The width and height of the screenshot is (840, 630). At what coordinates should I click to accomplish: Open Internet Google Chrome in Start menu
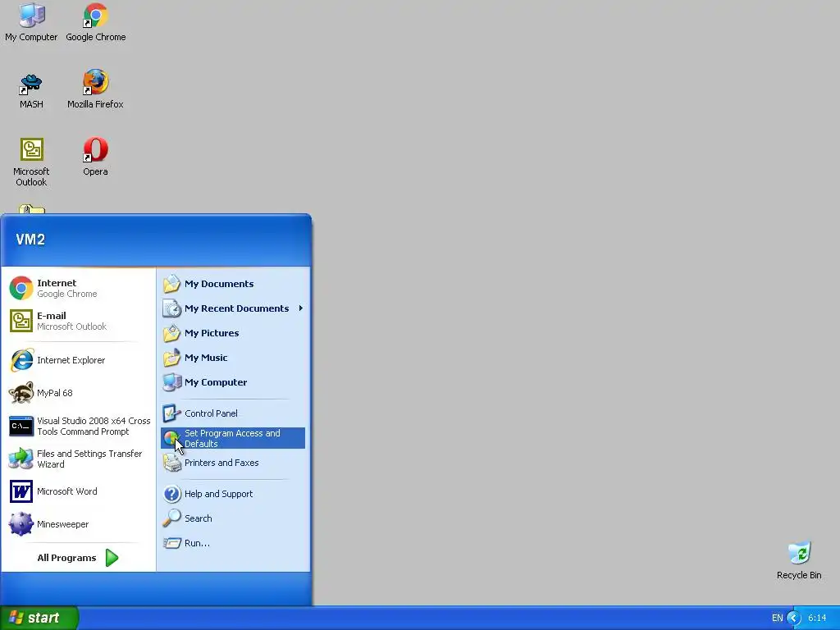78,288
